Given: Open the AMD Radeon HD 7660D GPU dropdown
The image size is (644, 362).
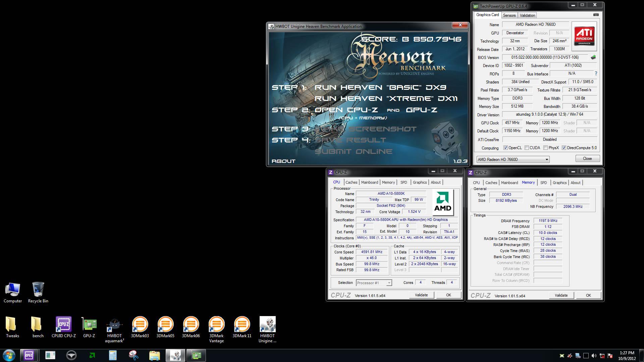Looking at the screenshot, I should tap(513, 160).
